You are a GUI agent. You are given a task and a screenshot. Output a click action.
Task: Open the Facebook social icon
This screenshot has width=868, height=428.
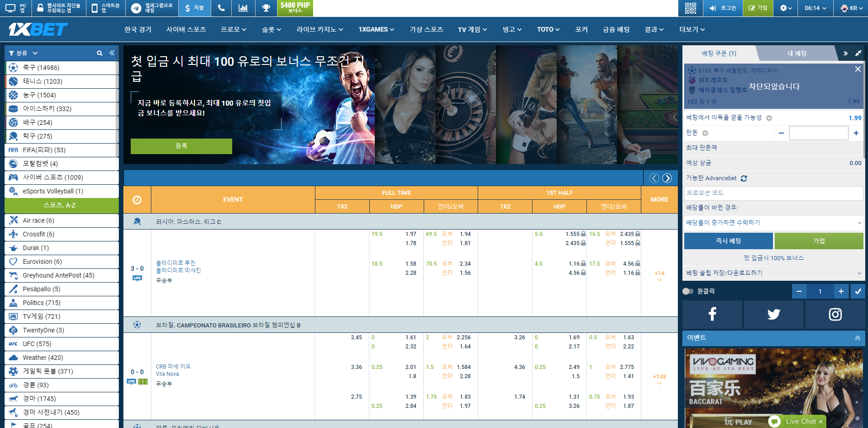tap(712, 314)
